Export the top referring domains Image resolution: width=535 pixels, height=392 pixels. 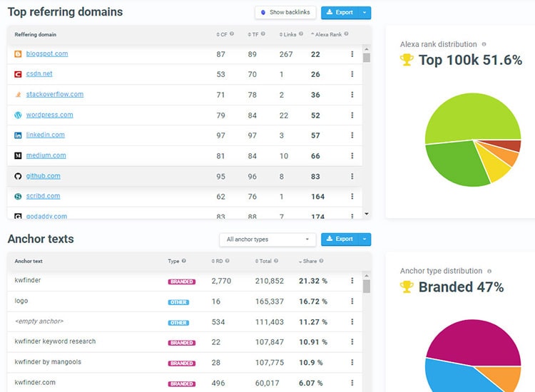pos(340,13)
